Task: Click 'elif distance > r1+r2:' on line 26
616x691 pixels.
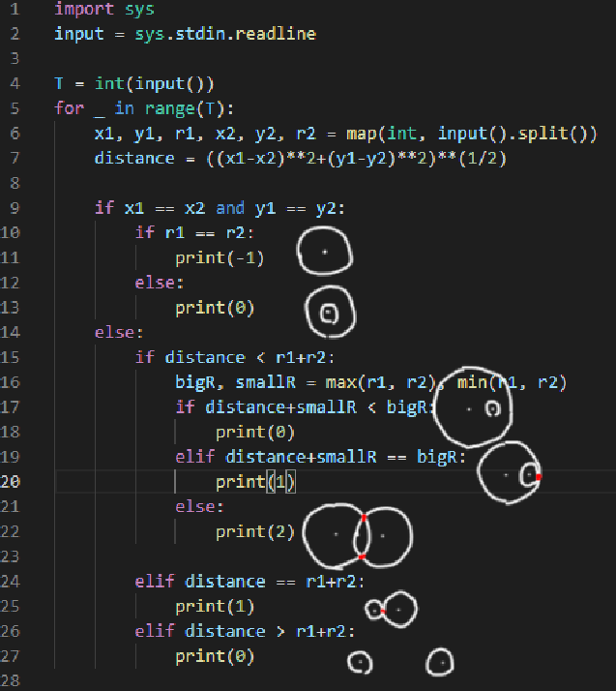Action: pos(245,631)
